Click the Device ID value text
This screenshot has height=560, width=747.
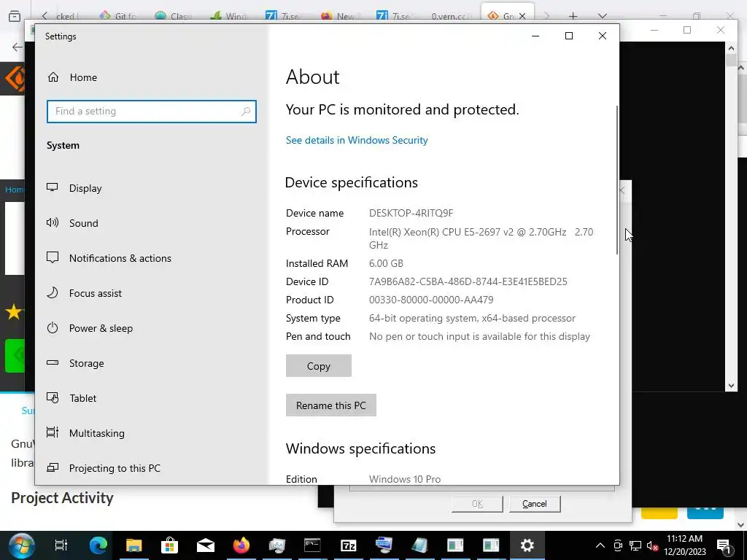pos(468,282)
